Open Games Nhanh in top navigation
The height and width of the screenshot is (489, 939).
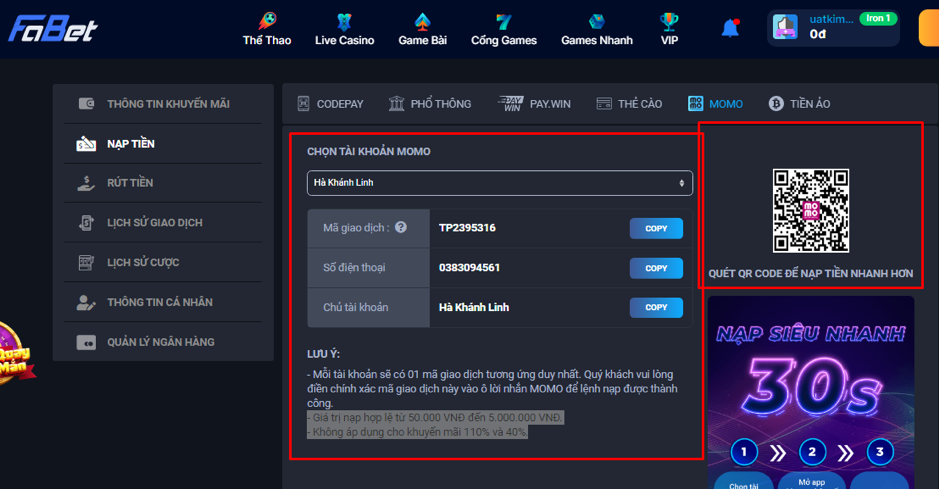point(597,29)
